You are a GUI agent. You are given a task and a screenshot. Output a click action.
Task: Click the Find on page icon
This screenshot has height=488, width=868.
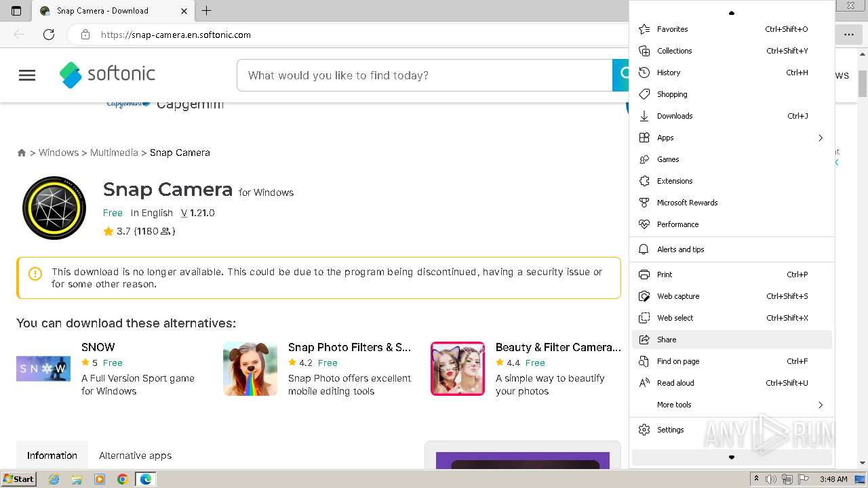tap(644, 361)
